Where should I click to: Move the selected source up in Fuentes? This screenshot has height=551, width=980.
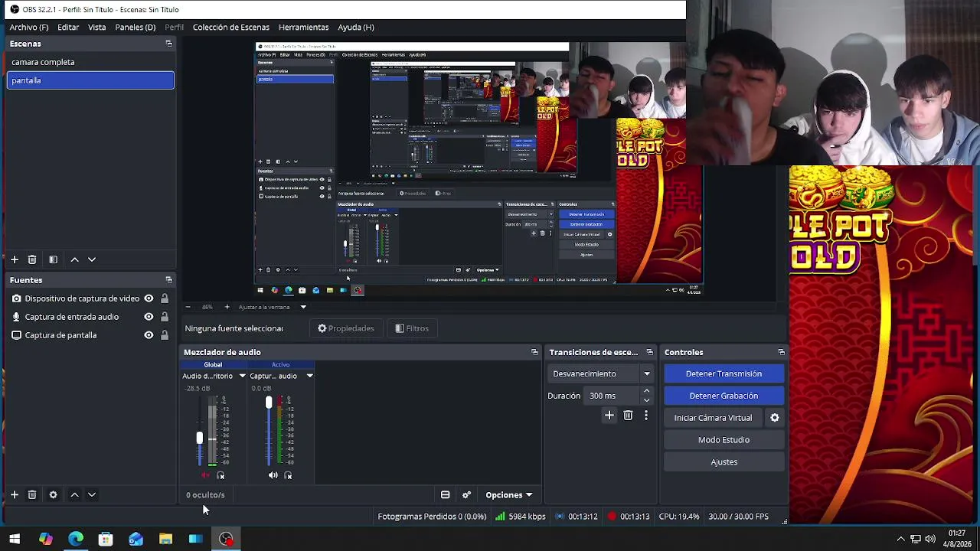click(74, 494)
